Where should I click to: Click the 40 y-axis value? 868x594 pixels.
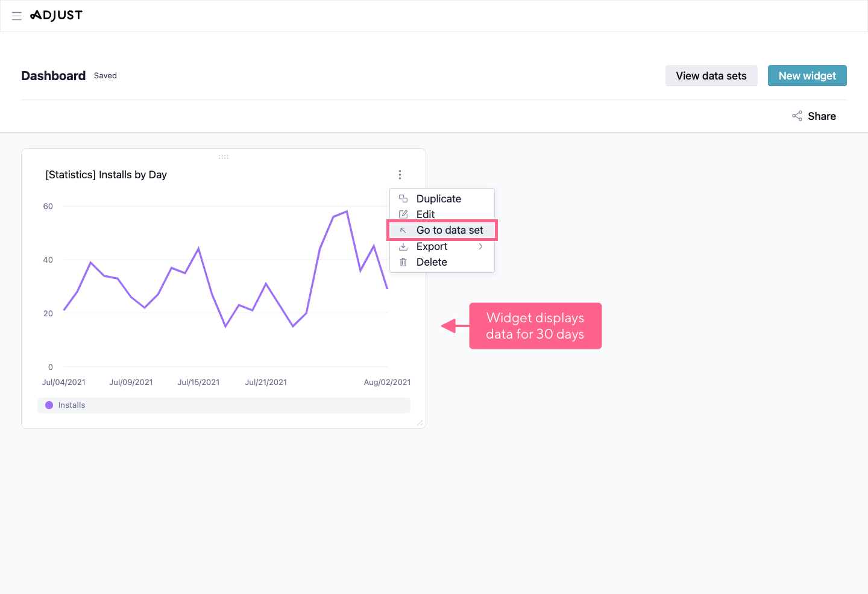pos(48,260)
